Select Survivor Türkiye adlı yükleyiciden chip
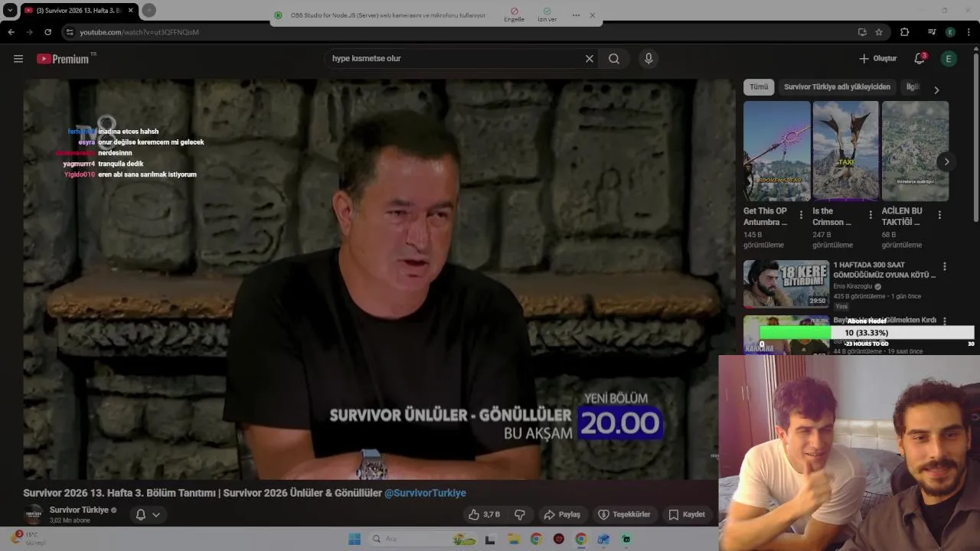 (837, 87)
